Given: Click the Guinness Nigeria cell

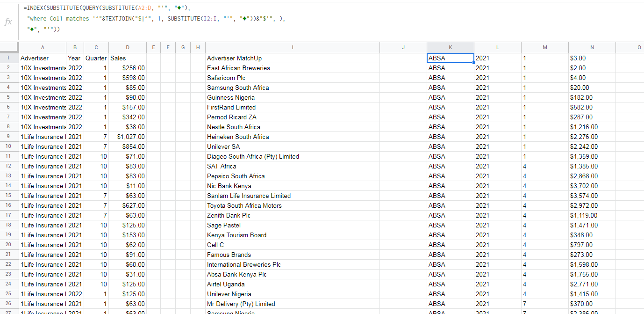Looking at the screenshot, I should click(x=293, y=97).
